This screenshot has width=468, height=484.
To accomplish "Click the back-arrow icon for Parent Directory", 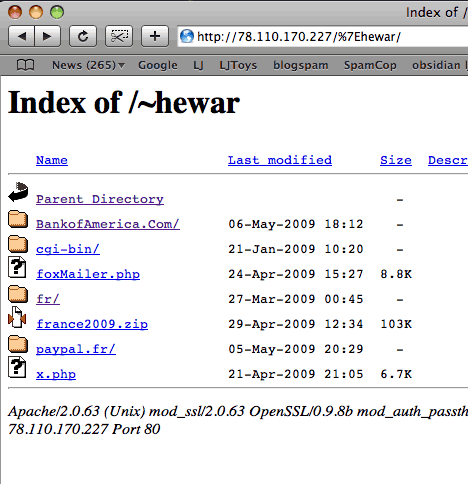I will (x=18, y=192).
